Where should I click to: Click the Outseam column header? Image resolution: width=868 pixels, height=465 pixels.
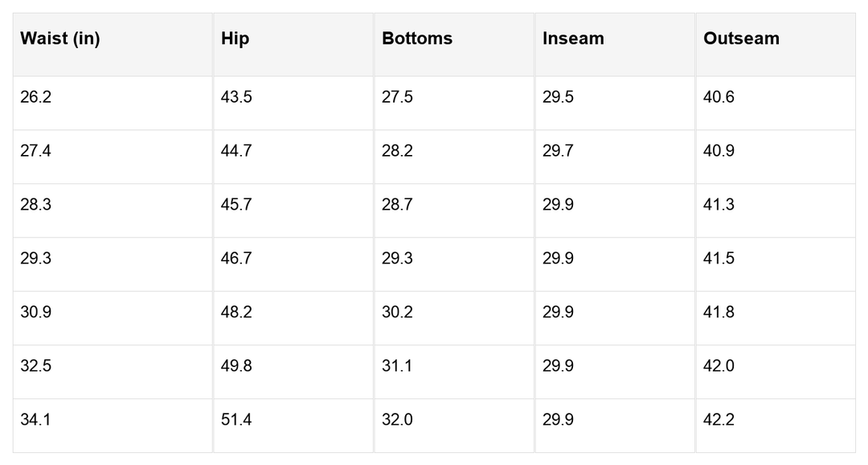(741, 39)
